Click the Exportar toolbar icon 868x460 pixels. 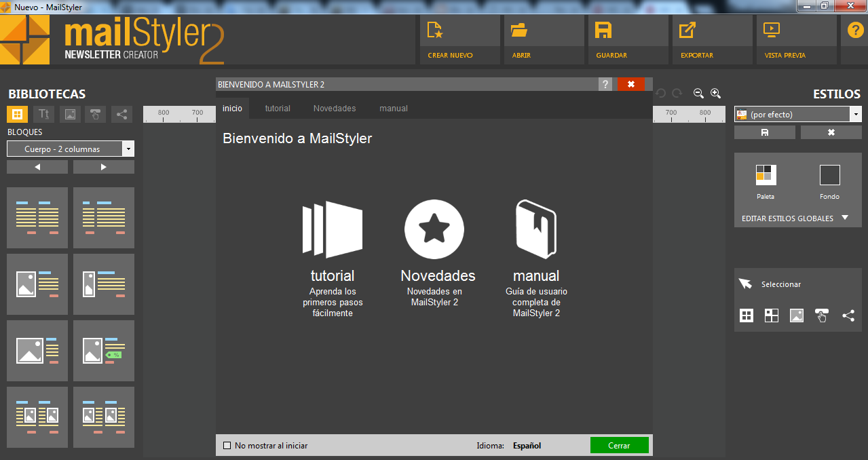pyautogui.click(x=687, y=31)
